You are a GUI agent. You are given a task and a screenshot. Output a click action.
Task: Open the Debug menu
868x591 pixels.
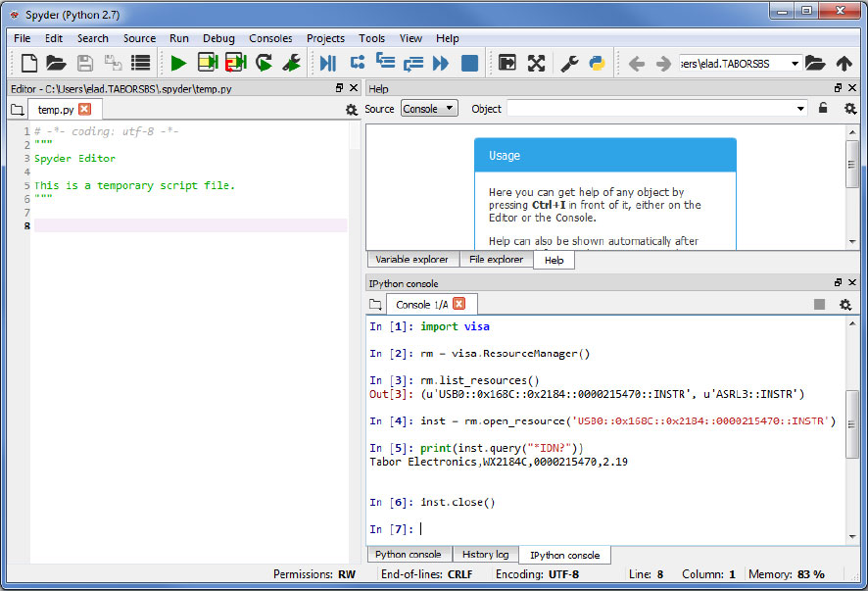218,38
